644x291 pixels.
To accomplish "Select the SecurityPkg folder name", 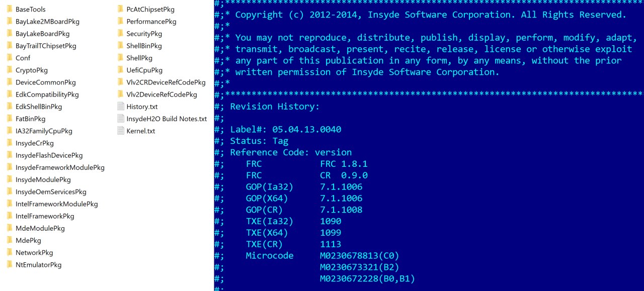I will pyautogui.click(x=144, y=34).
